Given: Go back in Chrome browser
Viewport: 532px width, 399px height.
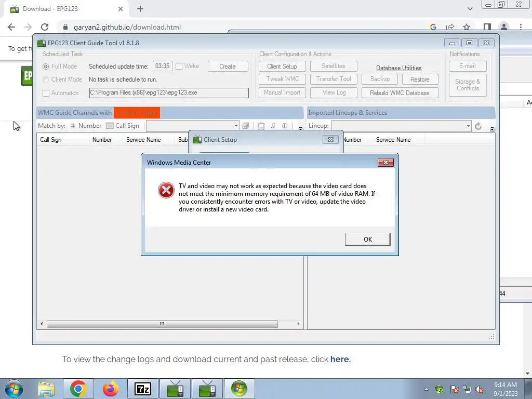Looking at the screenshot, I should point(11,27).
